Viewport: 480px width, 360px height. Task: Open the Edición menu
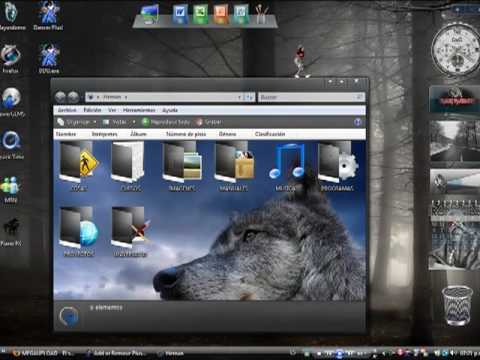pyautogui.click(x=92, y=110)
